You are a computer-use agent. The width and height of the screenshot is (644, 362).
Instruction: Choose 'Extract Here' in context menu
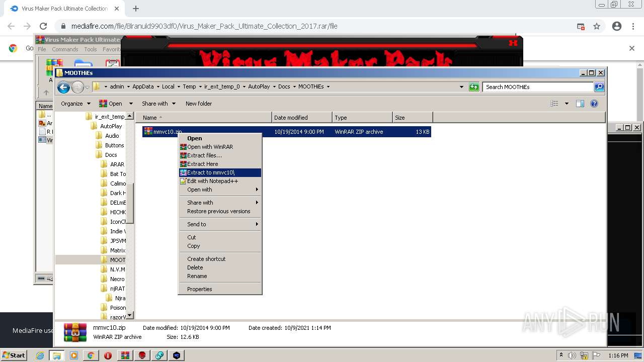220,164
